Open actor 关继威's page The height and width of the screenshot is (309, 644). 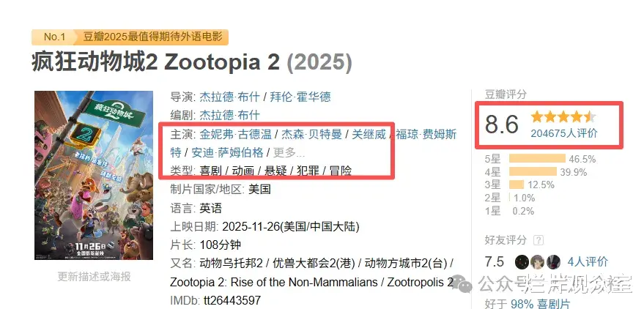(369, 134)
